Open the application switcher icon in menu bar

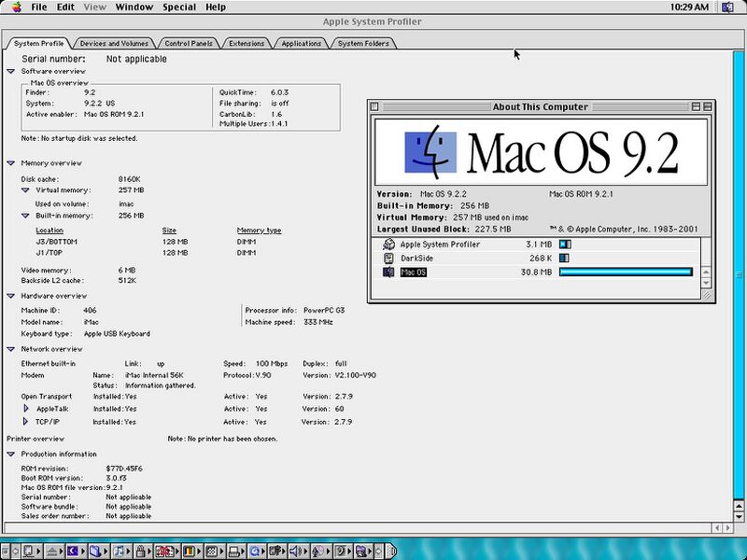tap(727, 7)
